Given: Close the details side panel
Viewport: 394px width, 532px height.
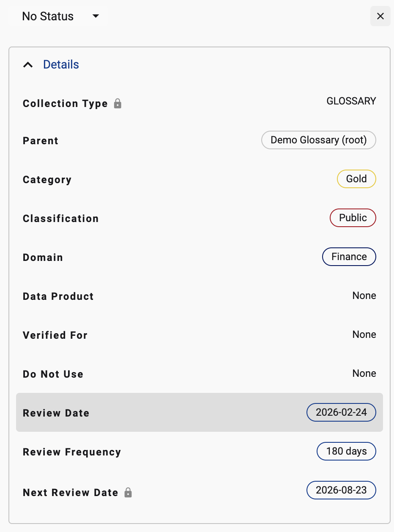Looking at the screenshot, I should pyautogui.click(x=380, y=16).
